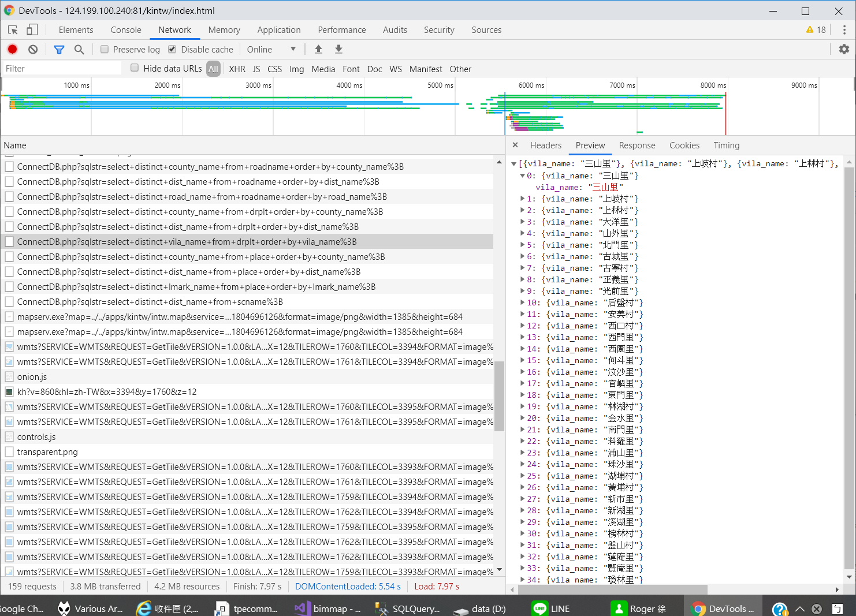Filter requests by CSS
The image size is (856, 616).
(x=275, y=69)
